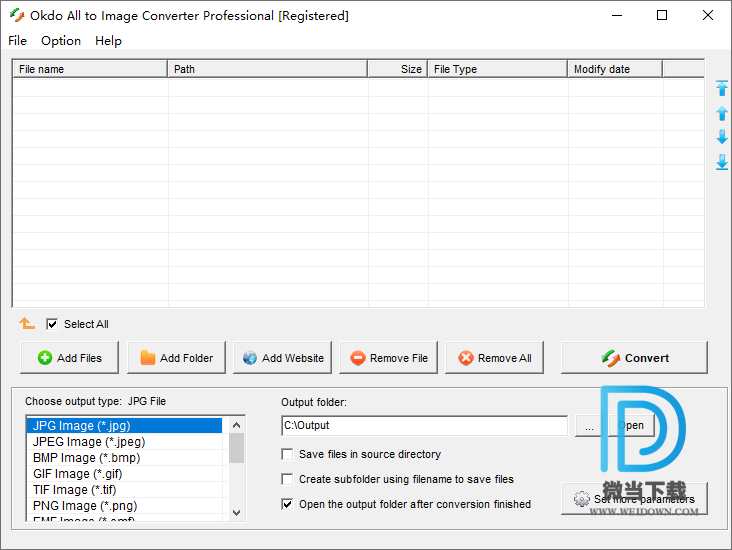
Task: Move selected file to top of list
Action: coord(722,88)
